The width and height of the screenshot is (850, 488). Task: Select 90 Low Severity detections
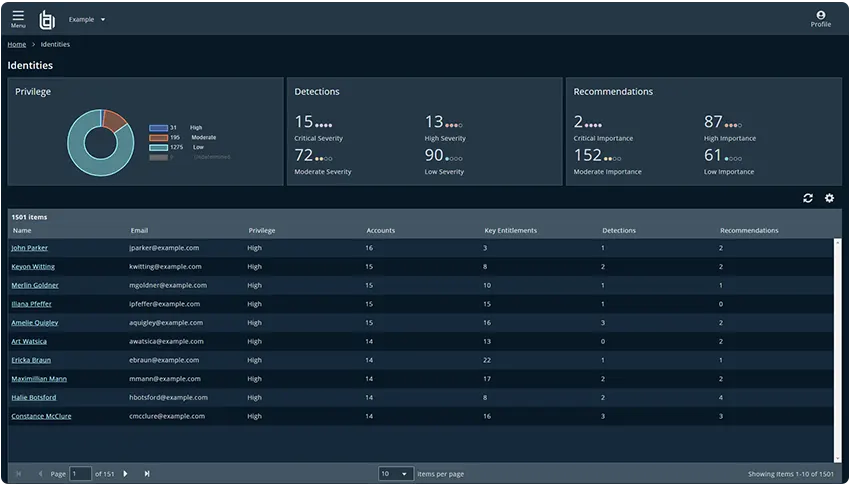(444, 161)
